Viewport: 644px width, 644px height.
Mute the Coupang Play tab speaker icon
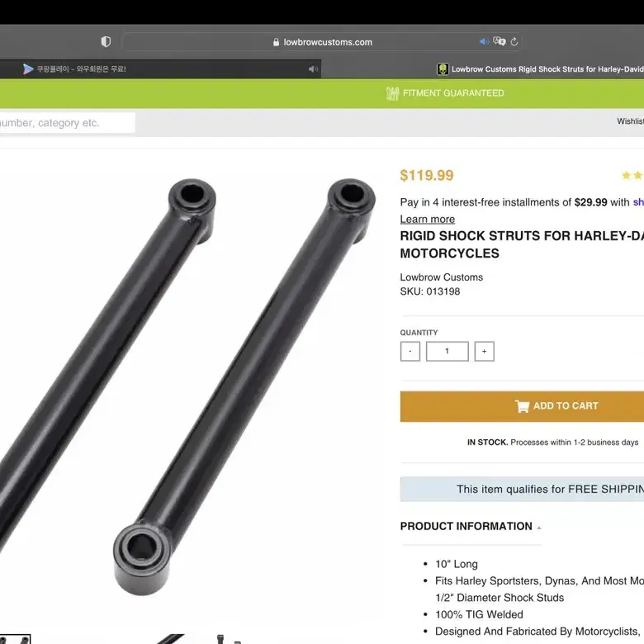(313, 69)
